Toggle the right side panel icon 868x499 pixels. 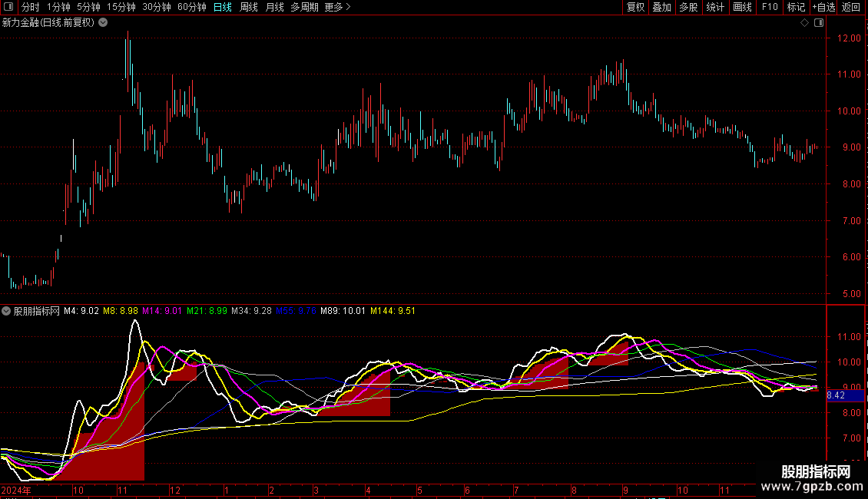(x=817, y=23)
